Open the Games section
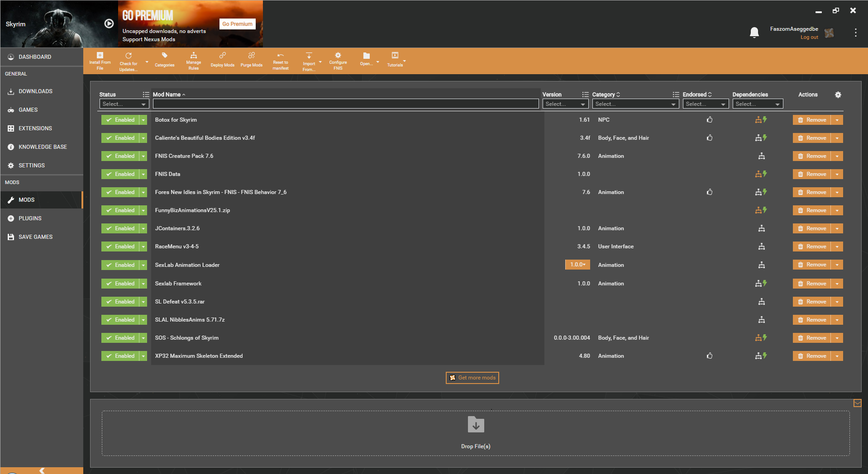 41,110
